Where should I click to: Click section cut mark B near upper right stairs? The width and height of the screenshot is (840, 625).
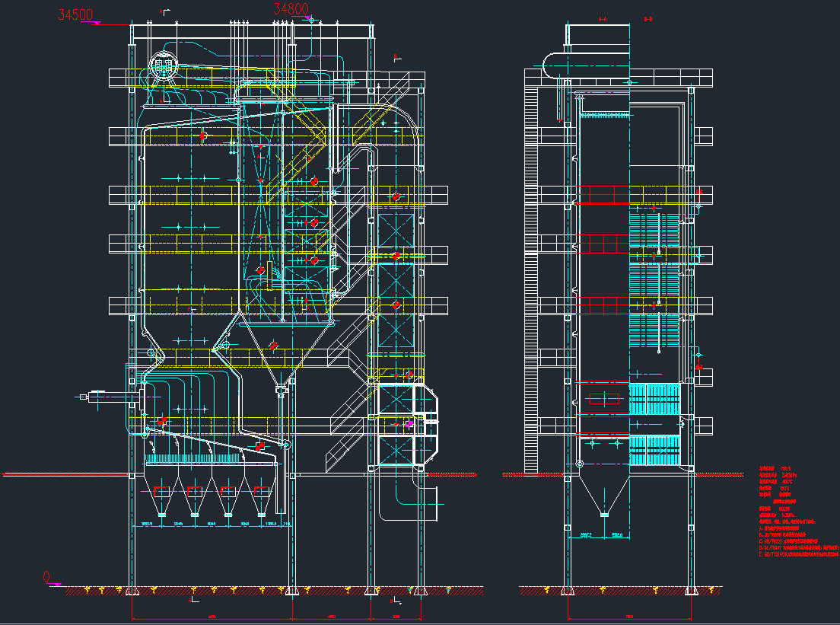396,56
